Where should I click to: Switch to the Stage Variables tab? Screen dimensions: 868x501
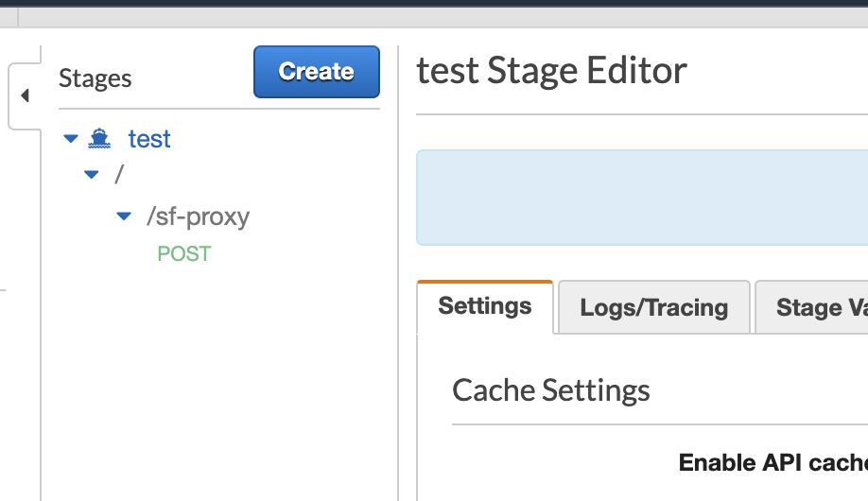tap(810, 307)
